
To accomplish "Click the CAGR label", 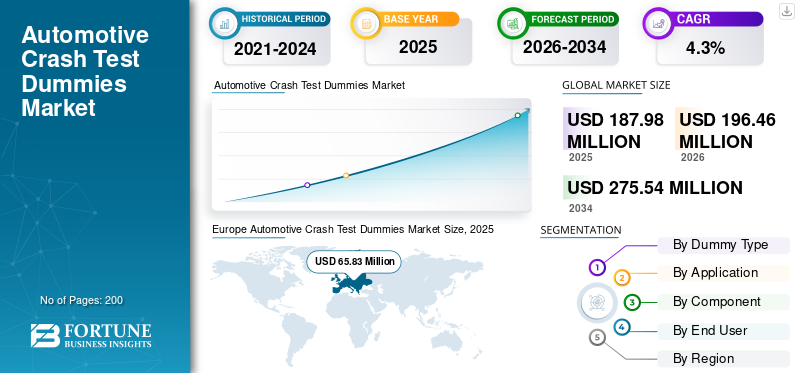I will (x=693, y=19).
